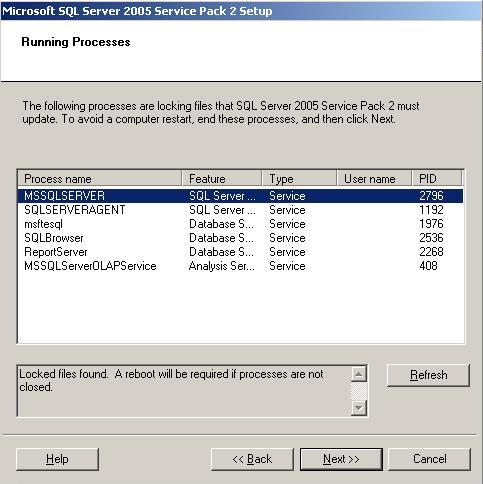
Task: Select the SQLSERVERAGENT process row
Action: pyautogui.click(x=240, y=210)
